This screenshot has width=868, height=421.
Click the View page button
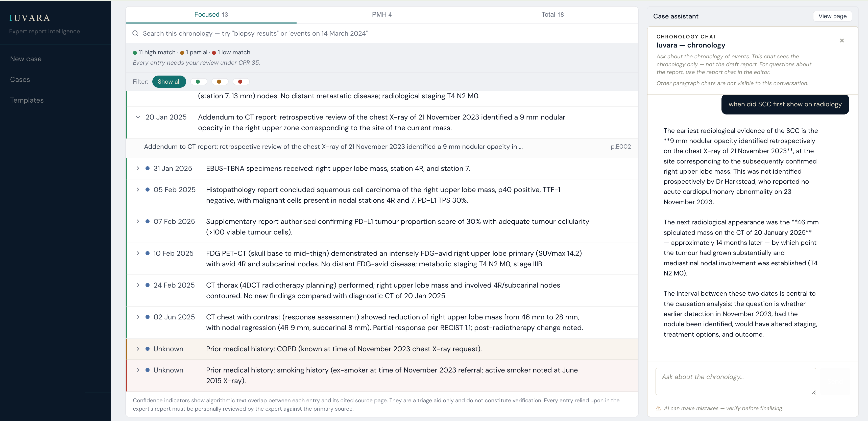(x=832, y=16)
